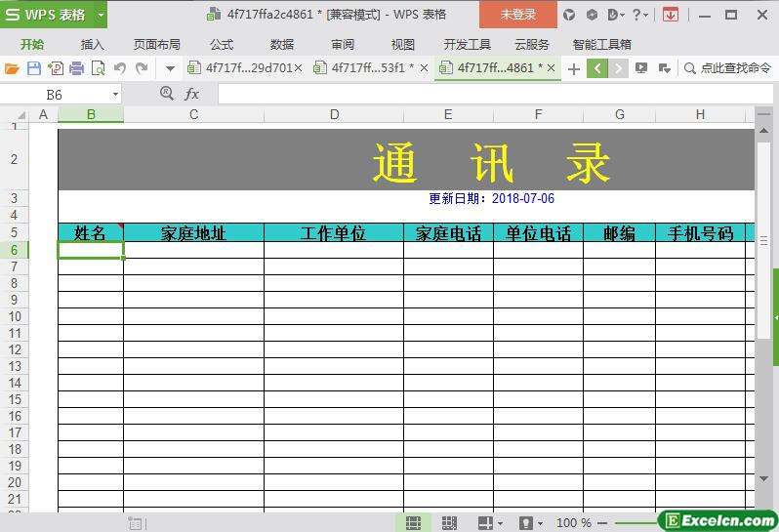This screenshot has width=779, height=532.
Task: Close the 4f717f...29d701 document tab
Action: point(298,68)
